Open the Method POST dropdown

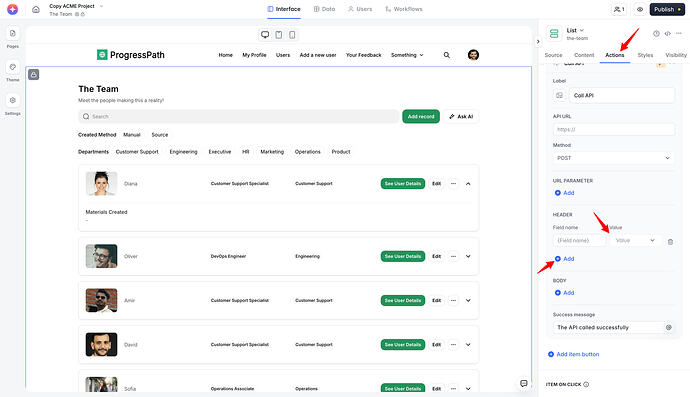[613, 158]
